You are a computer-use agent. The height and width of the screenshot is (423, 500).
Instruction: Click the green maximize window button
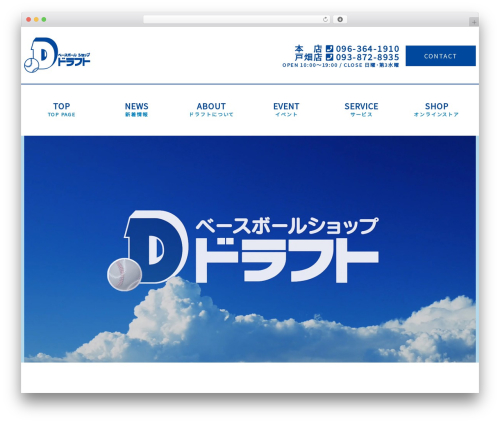(44, 20)
